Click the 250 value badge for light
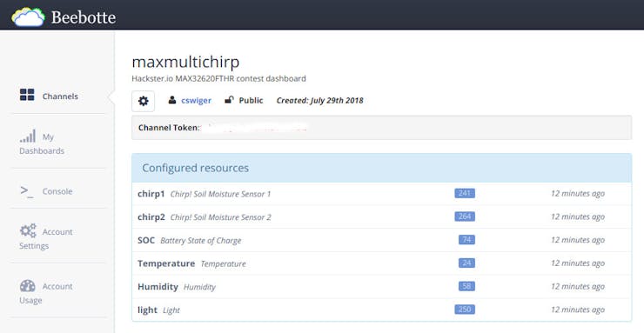The image size is (644, 333). (465, 309)
